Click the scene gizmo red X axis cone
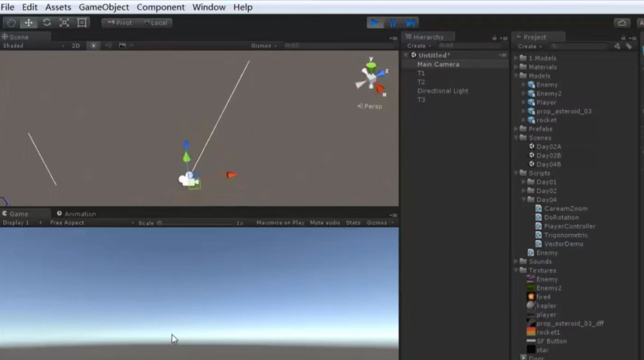 (380, 88)
